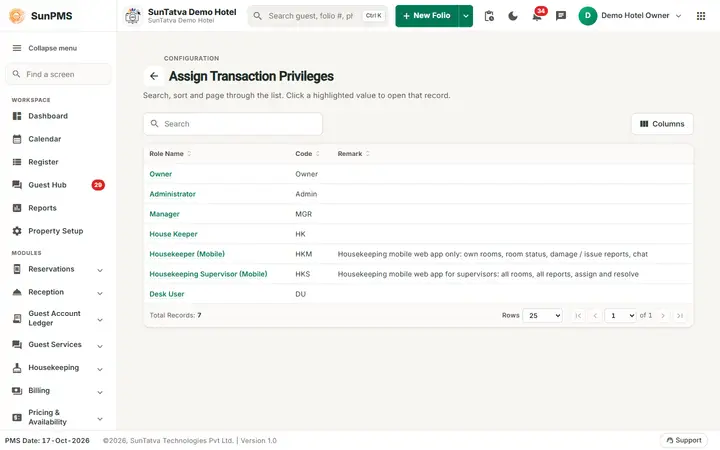Focus the table Search field
Screen dimensions: 720x450
[233, 124]
